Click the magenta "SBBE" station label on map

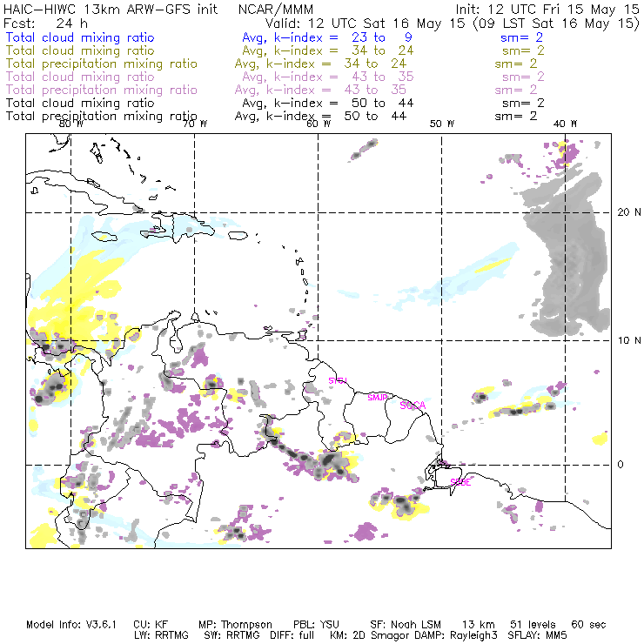[x=460, y=482]
